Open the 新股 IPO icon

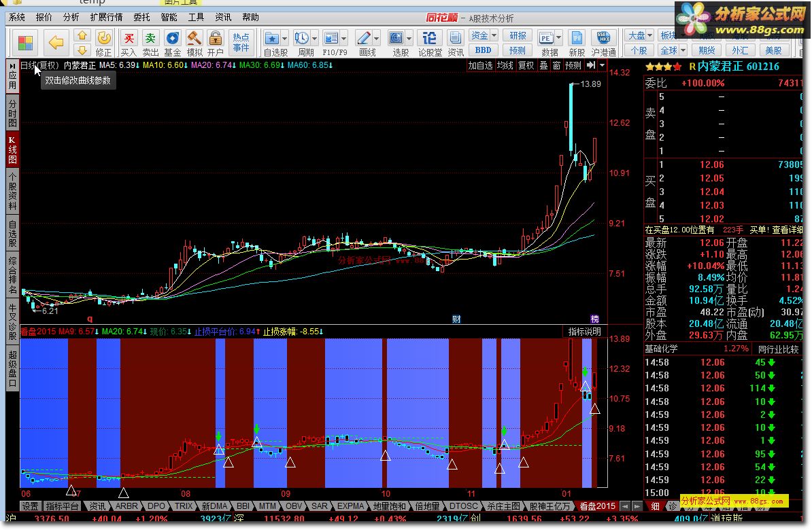[577, 43]
